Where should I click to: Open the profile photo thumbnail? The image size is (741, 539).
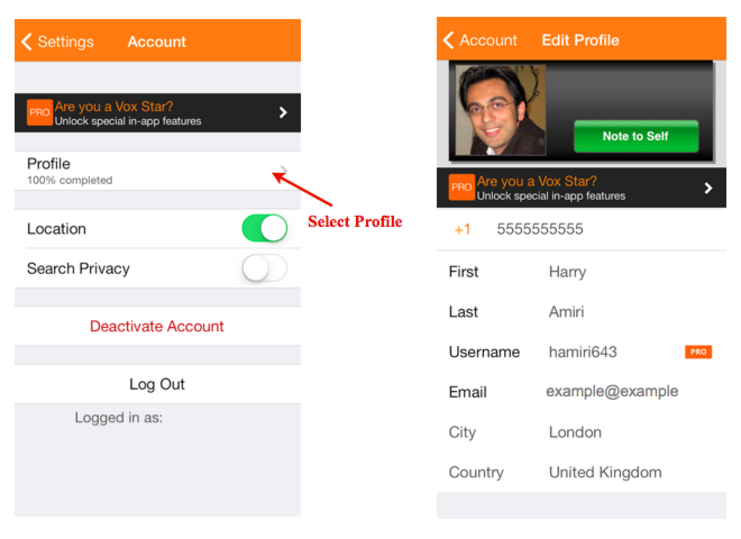coord(500,111)
